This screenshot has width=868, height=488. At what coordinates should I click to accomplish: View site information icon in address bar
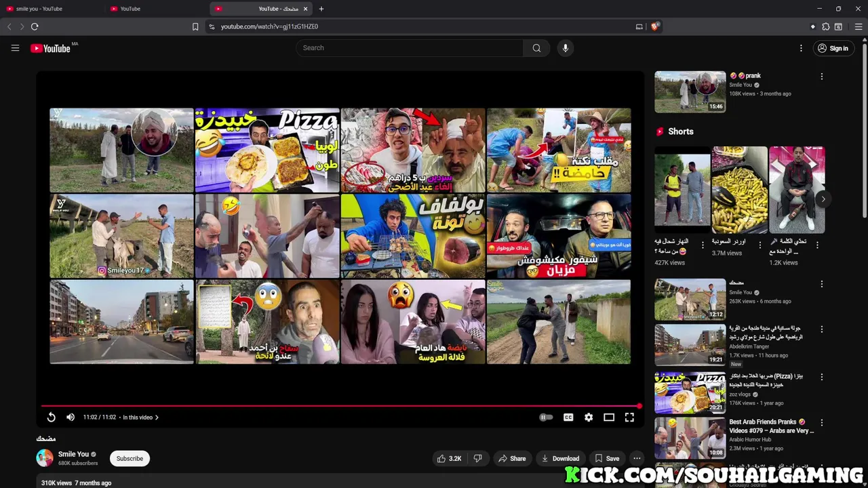click(x=212, y=26)
